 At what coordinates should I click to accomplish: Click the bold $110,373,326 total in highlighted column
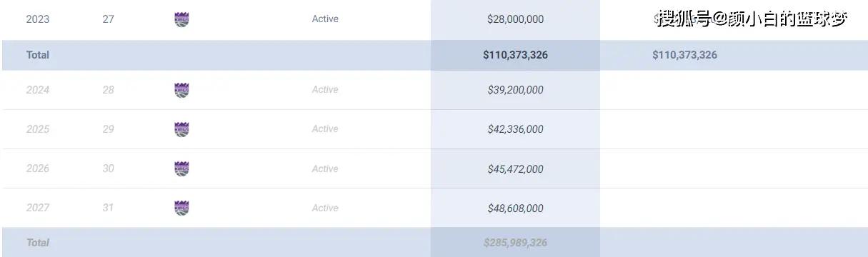tap(515, 55)
